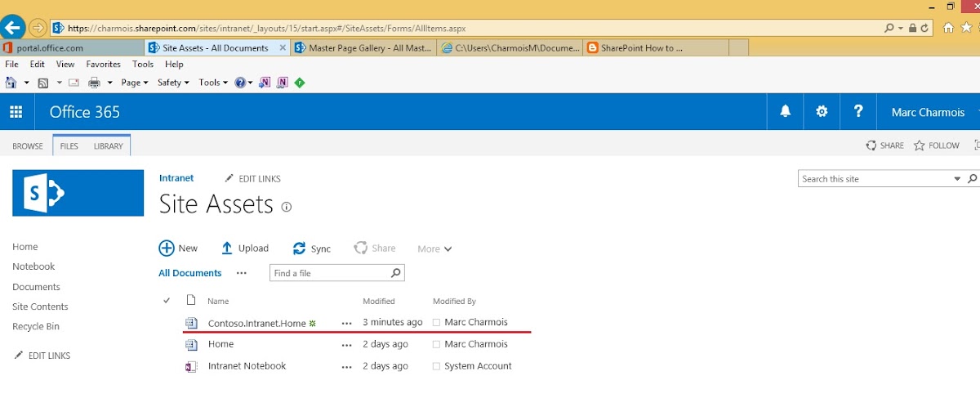Image resolution: width=980 pixels, height=394 pixels.
Task: Switch to the BROWSE ribbon tab
Action: [x=28, y=146]
